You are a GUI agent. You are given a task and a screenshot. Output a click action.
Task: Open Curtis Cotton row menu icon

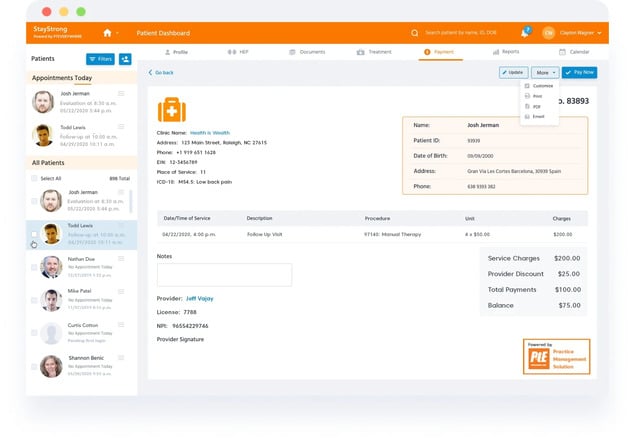121,325
